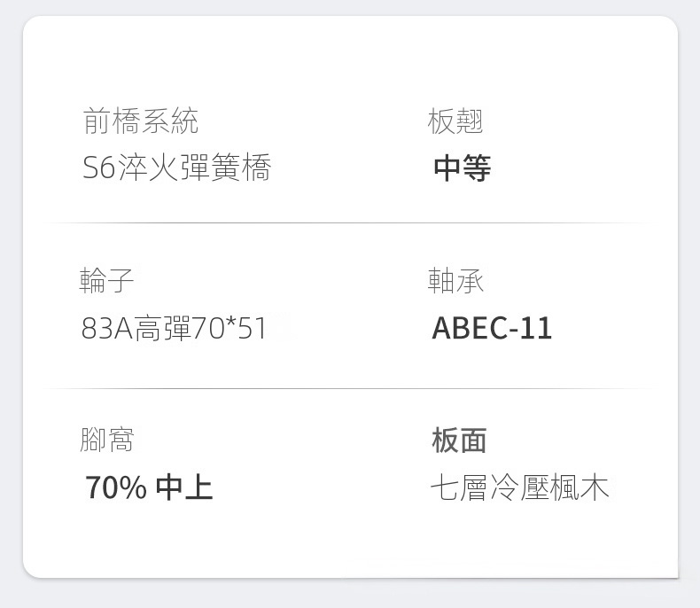Click the gray page margin above the card
The width and height of the screenshot is (700, 608).
pos(350,7)
